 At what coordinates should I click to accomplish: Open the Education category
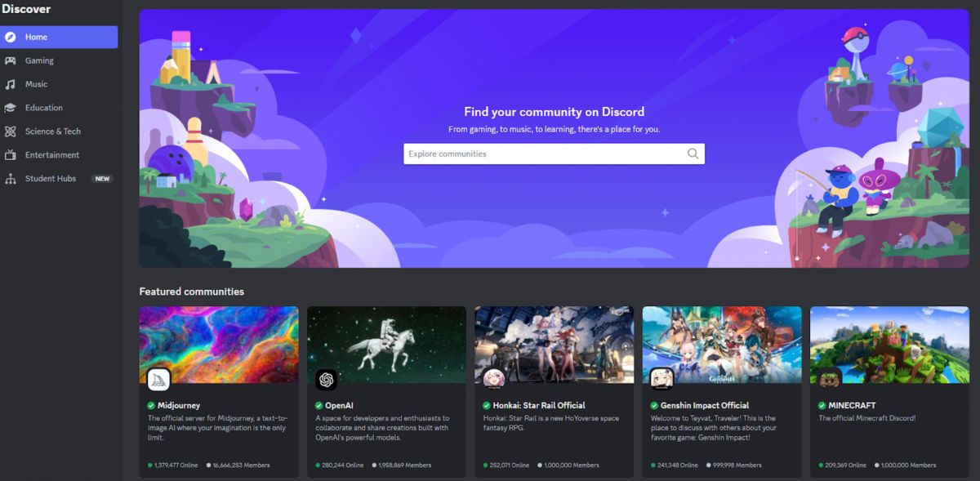click(59, 108)
